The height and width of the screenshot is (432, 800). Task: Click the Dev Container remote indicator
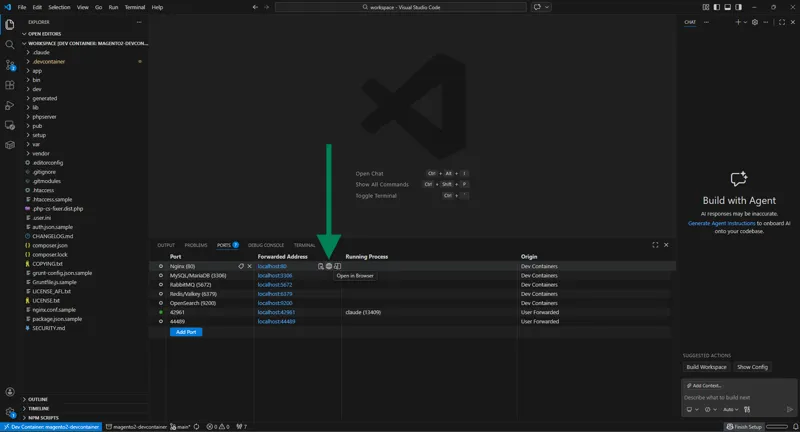[x=51, y=427]
